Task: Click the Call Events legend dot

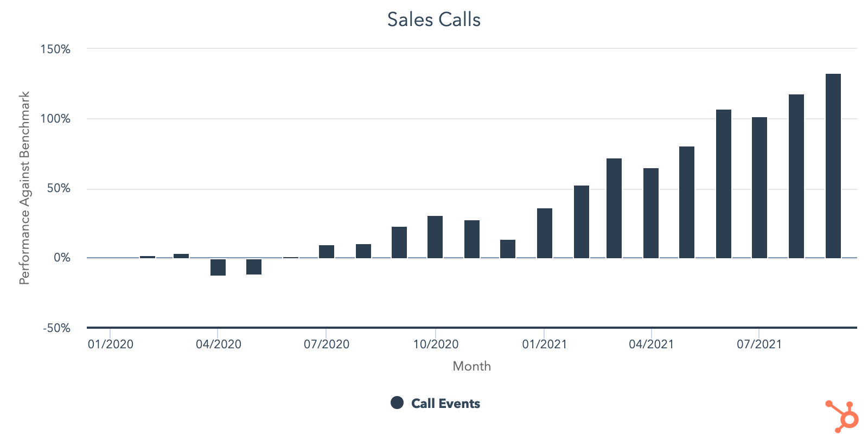Action: [x=397, y=403]
